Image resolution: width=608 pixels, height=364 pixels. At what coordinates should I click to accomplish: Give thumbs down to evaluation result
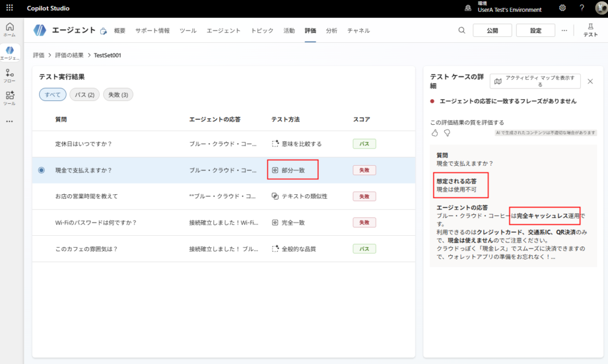coord(447,132)
